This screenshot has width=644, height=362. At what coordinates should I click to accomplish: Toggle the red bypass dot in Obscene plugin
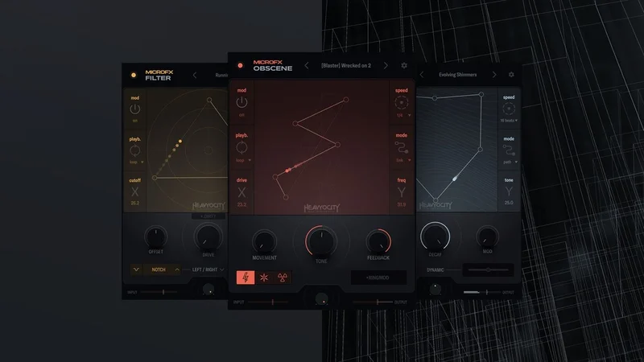click(240, 65)
